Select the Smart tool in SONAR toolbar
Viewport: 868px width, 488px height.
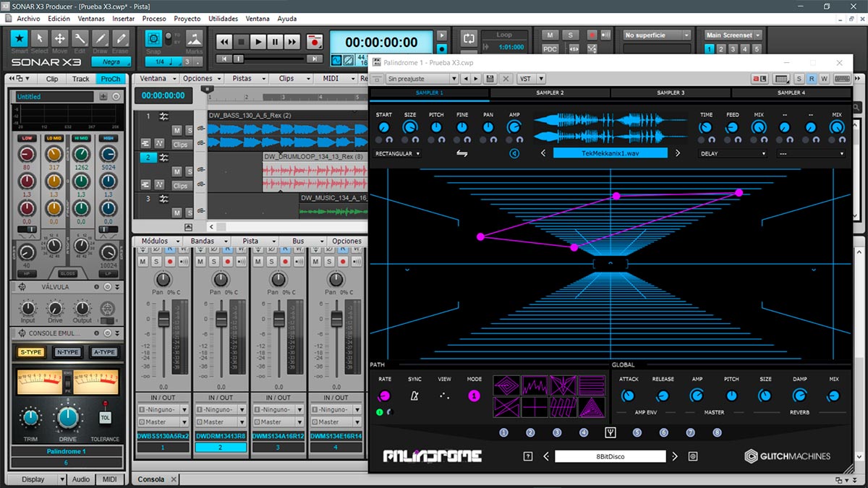(20, 38)
